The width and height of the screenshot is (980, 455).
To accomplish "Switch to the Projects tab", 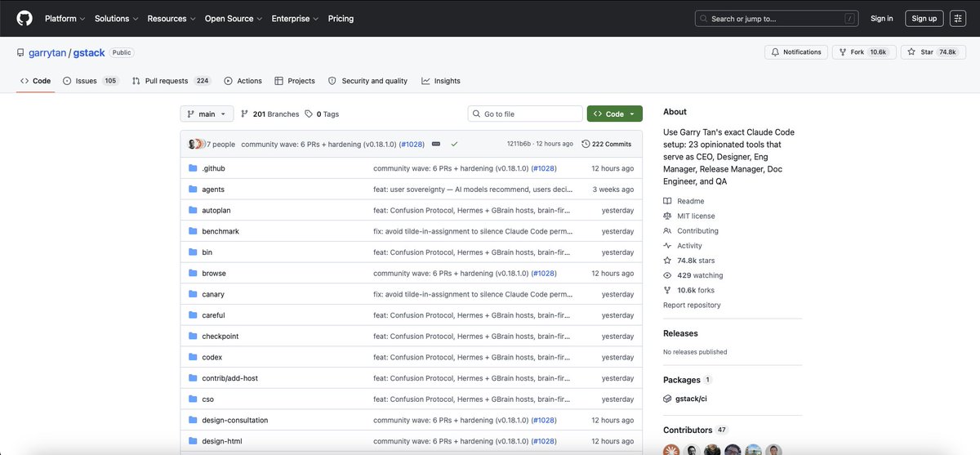I will [295, 81].
